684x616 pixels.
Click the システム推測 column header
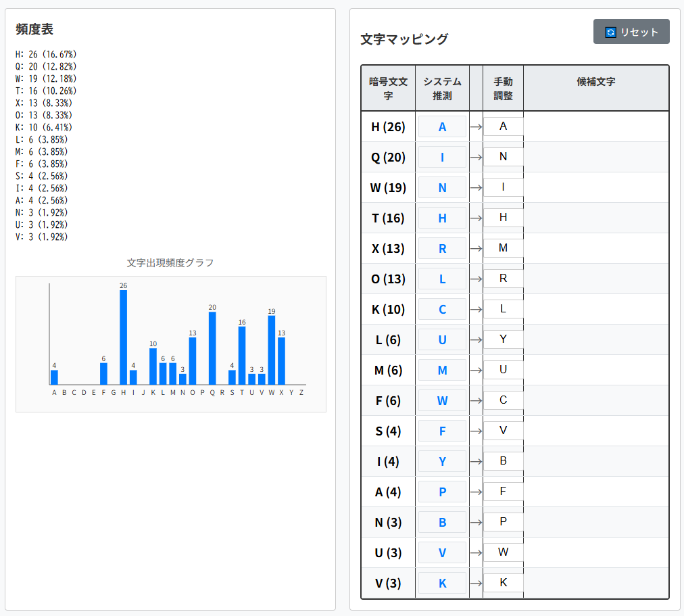click(442, 89)
